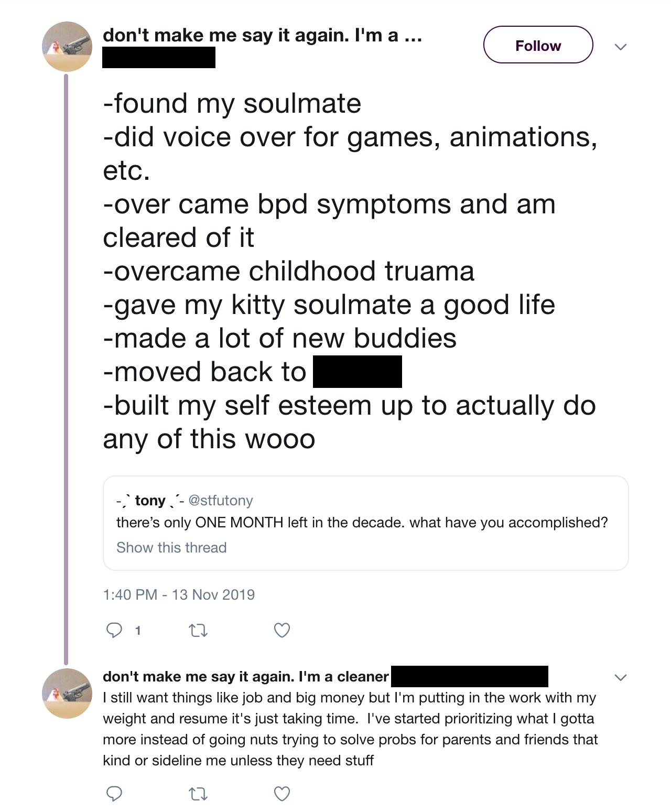The width and height of the screenshot is (671, 812).
Task: Expand options chevron next to Follow button
Action: [x=621, y=47]
